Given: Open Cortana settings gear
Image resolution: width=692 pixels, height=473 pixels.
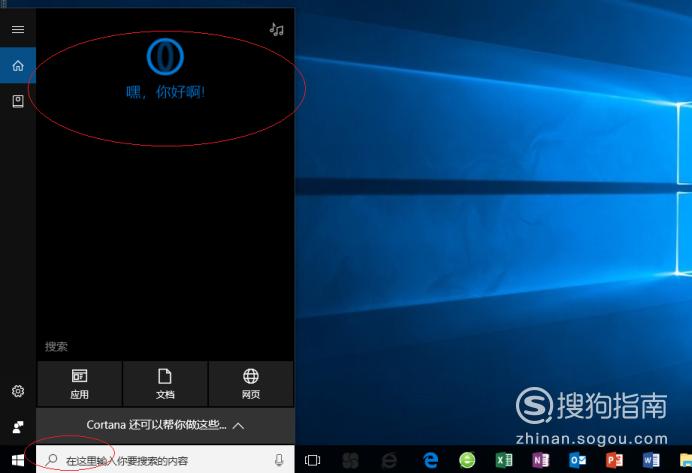Looking at the screenshot, I should pyautogui.click(x=18, y=391).
